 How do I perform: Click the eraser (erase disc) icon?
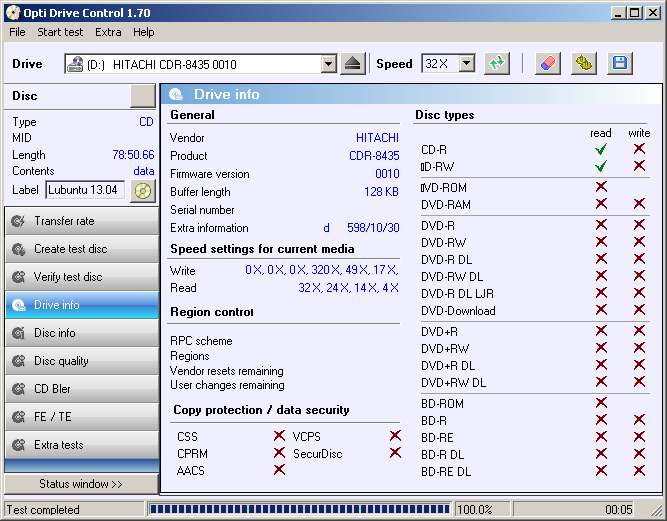(548, 64)
